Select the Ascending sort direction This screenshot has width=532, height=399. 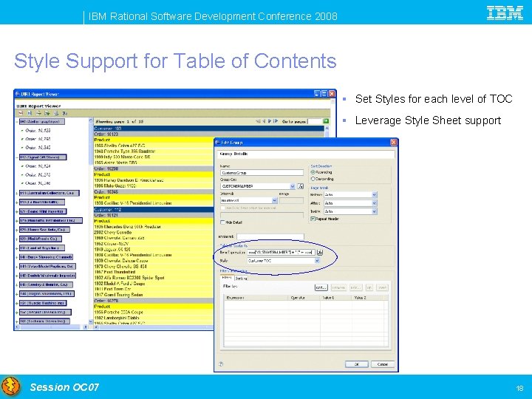point(313,172)
